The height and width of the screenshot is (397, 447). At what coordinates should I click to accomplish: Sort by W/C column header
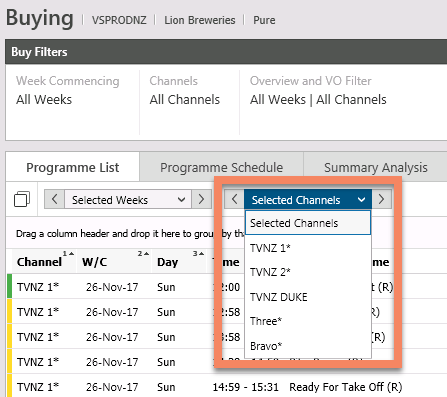coord(115,262)
